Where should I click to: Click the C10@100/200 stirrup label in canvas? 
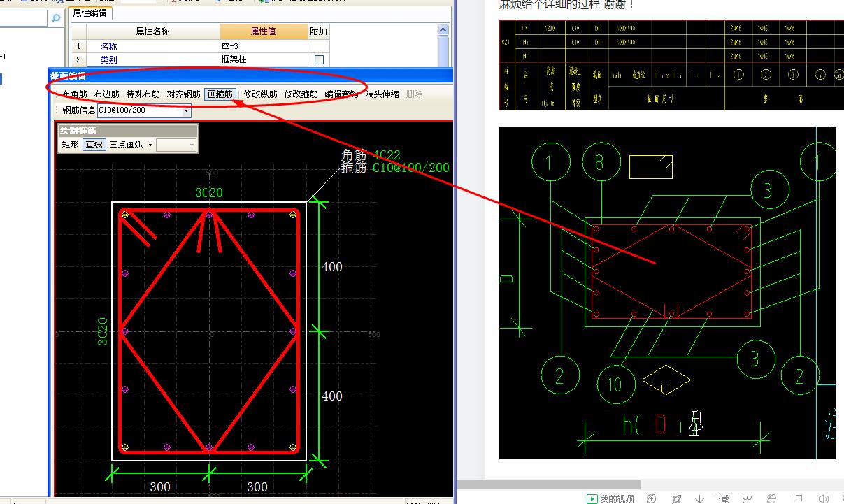coord(410,168)
